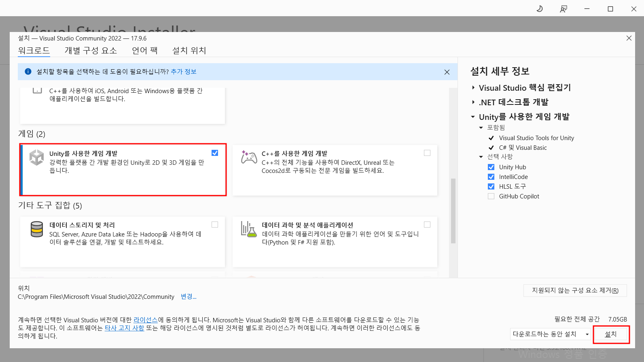Click 지원되지 않는 구성 요소 제거 button
This screenshot has width=644, height=362.
click(575, 290)
